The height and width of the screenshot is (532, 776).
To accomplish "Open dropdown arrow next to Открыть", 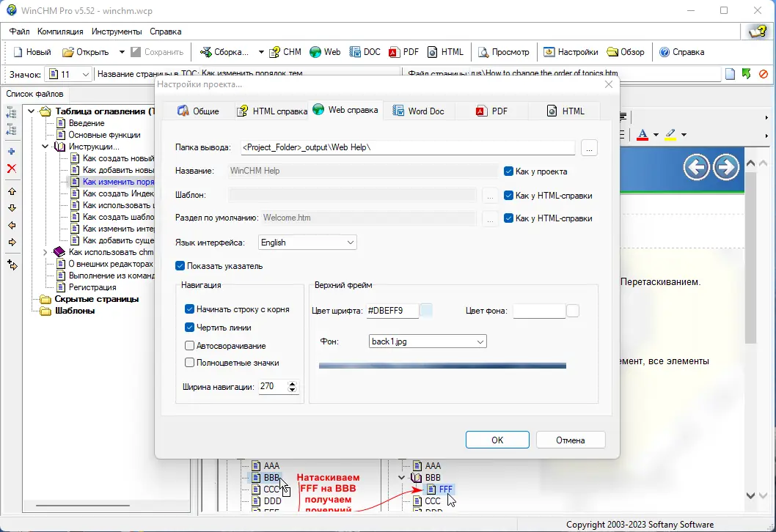I will 122,52.
